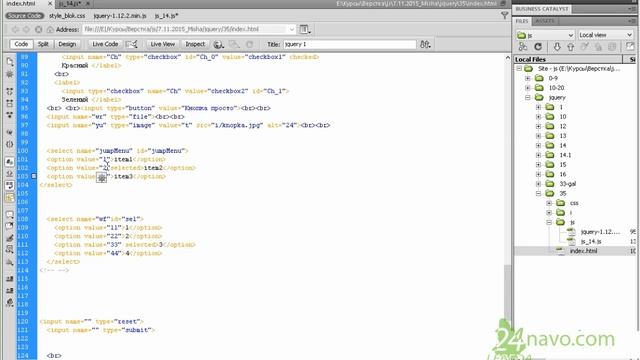Click the Move or Convert CSS icon
The image size is (640, 360).
[x=10, y=262]
